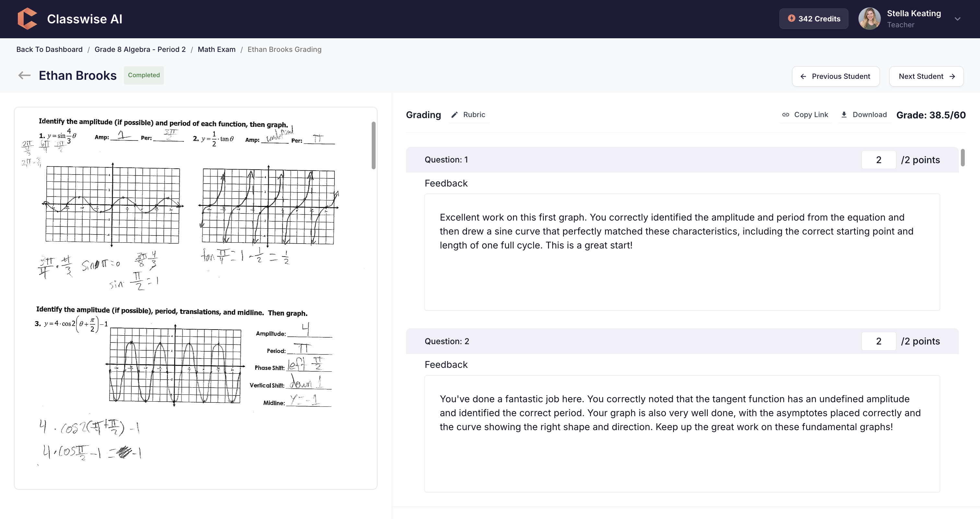This screenshot has height=519, width=980.
Task: Click the 342 Credits button
Action: [813, 19]
